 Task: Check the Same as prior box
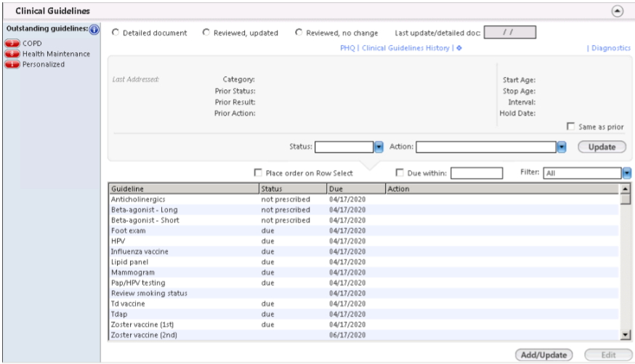click(x=570, y=126)
